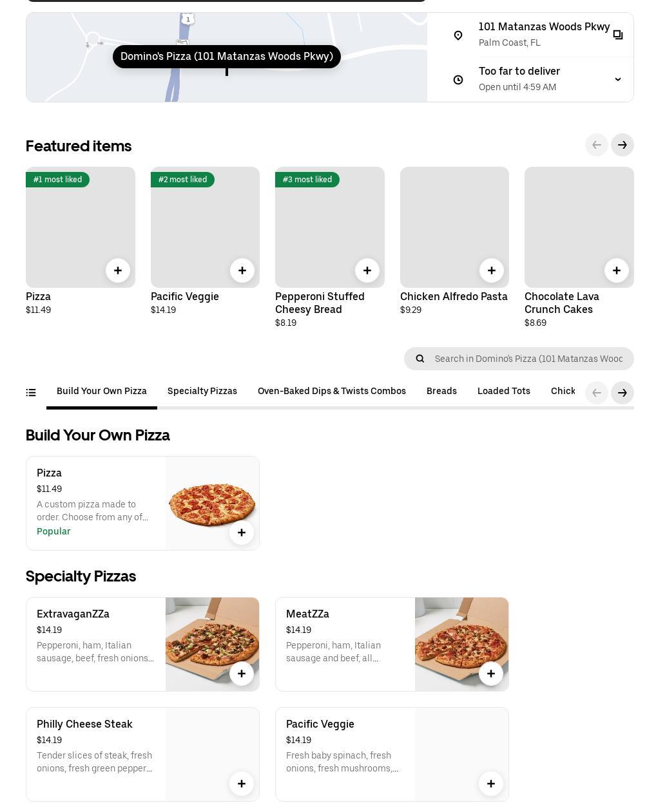Viewport: 647px width, 812px height.
Task: Copy the 101 Matanzas Woods Pkwy address
Action: [x=617, y=35]
